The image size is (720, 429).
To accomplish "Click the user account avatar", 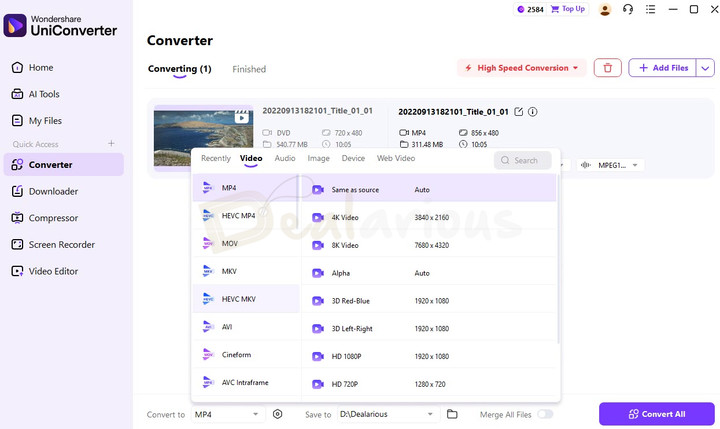I will [605, 10].
